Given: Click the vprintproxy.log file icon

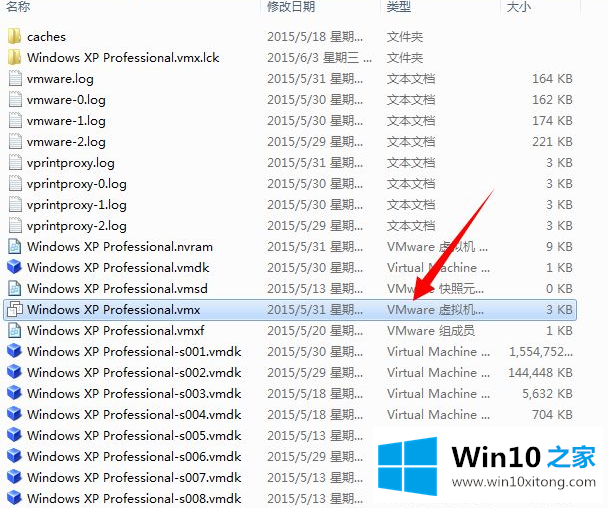Looking at the screenshot, I should [15, 162].
